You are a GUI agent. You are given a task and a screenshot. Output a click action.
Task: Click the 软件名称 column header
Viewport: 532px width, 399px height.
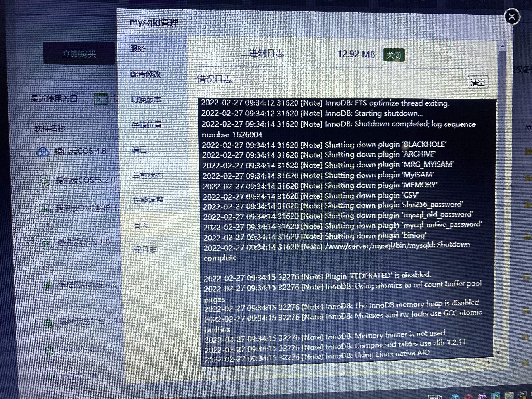(50, 128)
